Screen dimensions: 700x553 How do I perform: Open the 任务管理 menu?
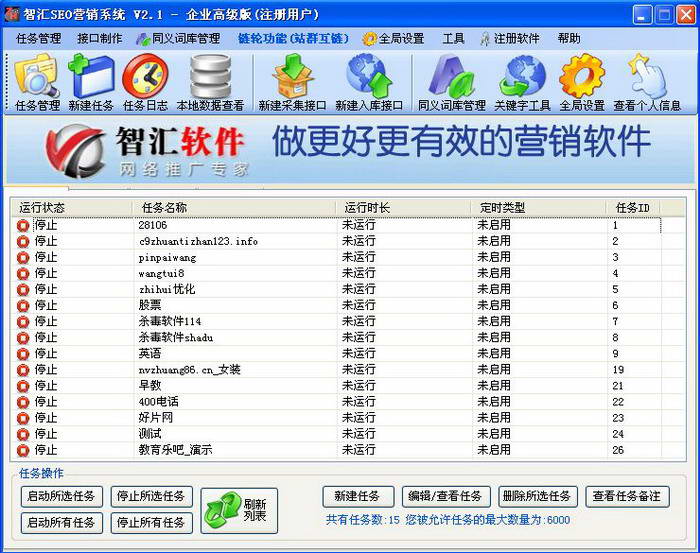click(38, 39)
